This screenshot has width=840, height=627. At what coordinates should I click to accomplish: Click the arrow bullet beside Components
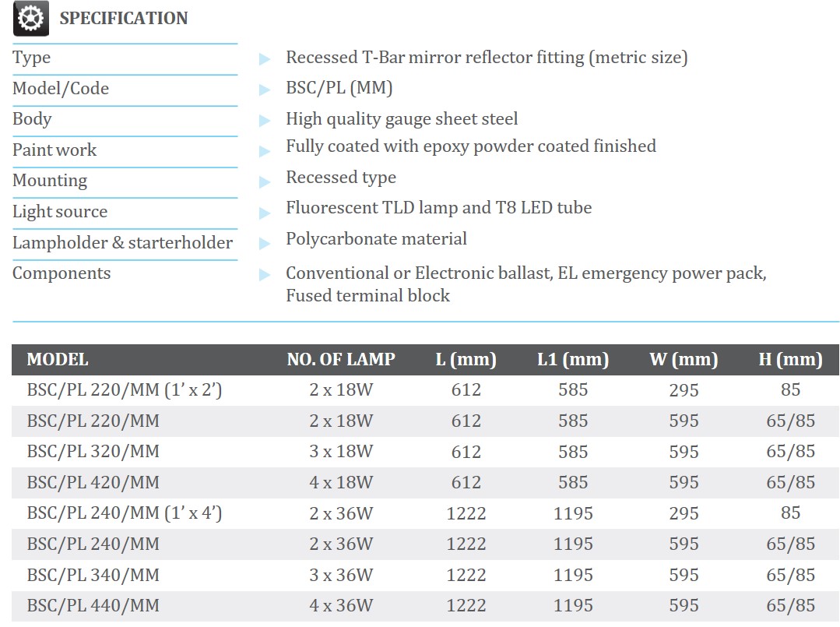tap(265, 275)
